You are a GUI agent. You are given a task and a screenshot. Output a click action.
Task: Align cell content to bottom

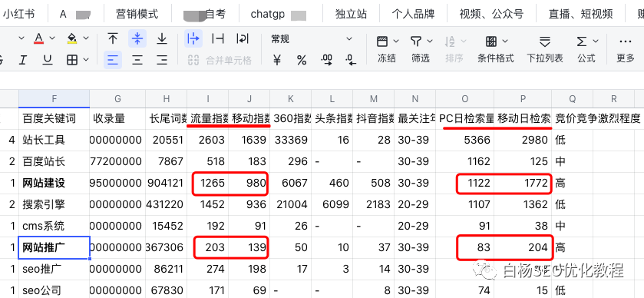pos(162,38)
